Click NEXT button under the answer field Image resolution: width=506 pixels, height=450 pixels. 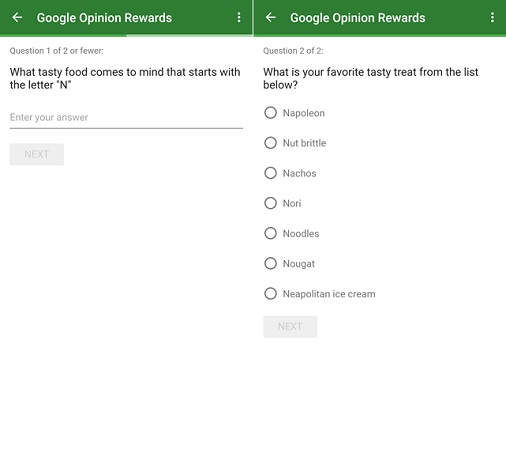(x=37, y=154)
